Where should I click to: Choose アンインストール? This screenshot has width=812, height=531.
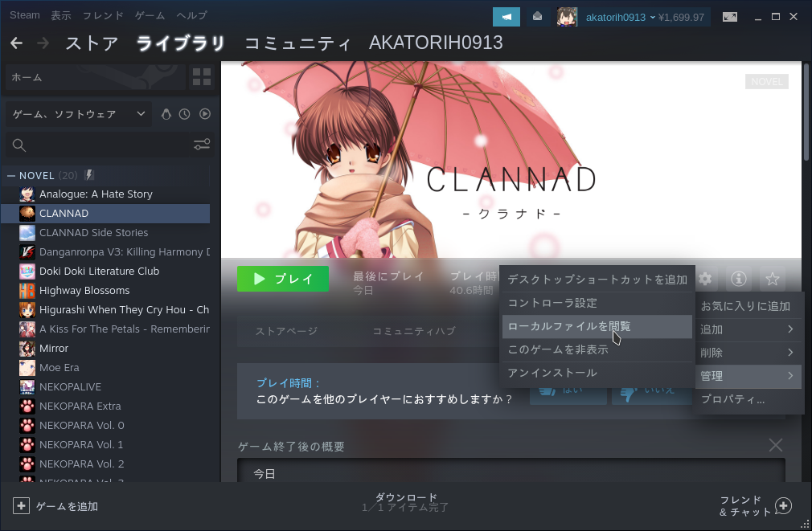pos(597,374)
